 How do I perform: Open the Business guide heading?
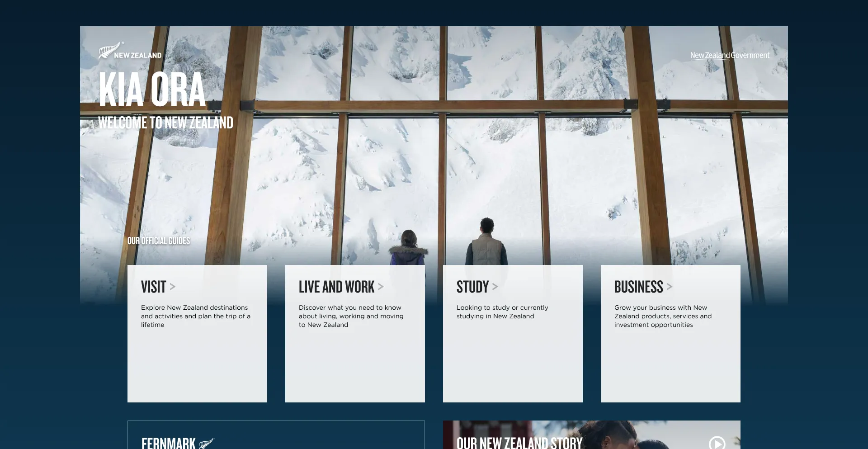638,287
